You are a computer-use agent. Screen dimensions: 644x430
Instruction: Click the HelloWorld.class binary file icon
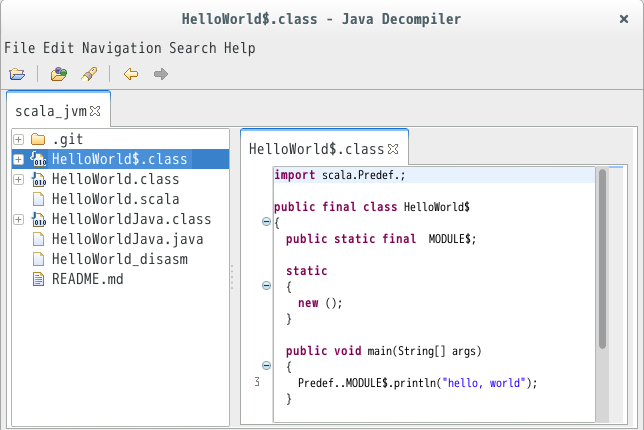coord(39,179)
